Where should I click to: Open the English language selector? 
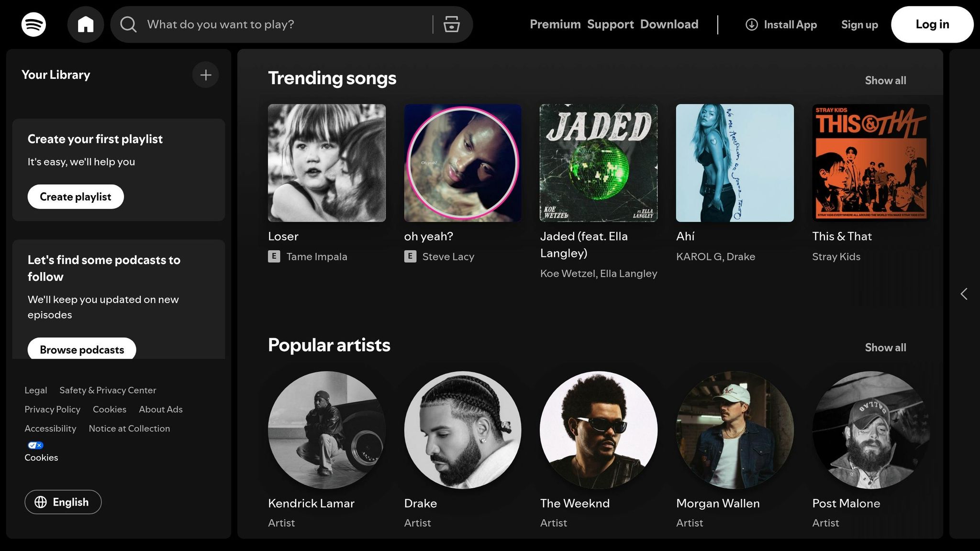click(63, 502)
